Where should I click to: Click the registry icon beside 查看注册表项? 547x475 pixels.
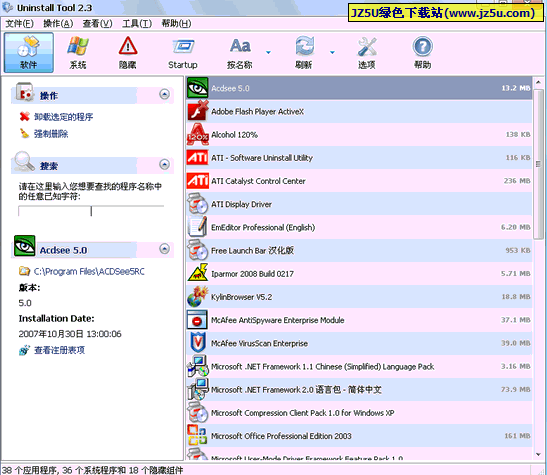24,350
